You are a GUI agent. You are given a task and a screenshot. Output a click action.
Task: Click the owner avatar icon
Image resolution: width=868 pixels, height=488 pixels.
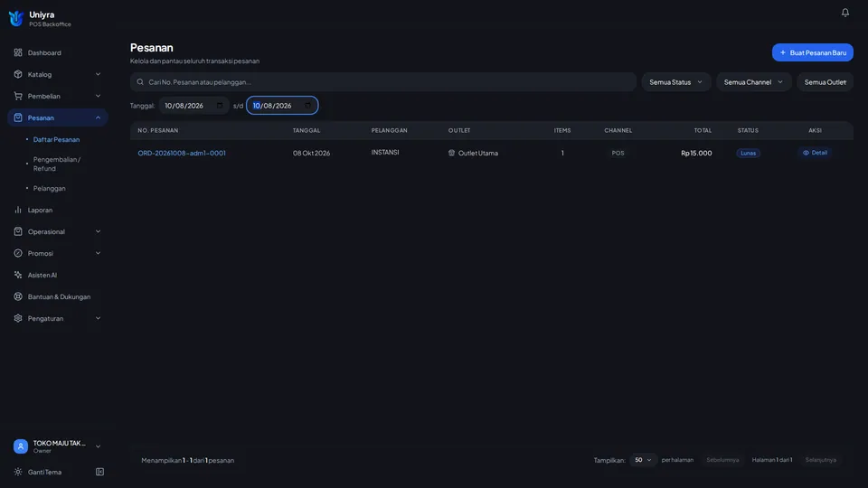(x=21, y=446)
